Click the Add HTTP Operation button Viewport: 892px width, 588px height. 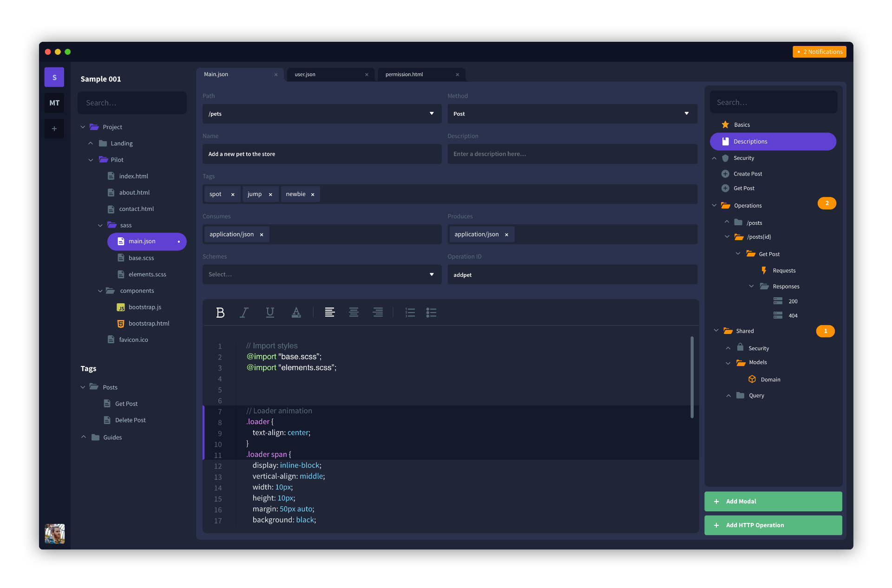(x=773, y=525)
